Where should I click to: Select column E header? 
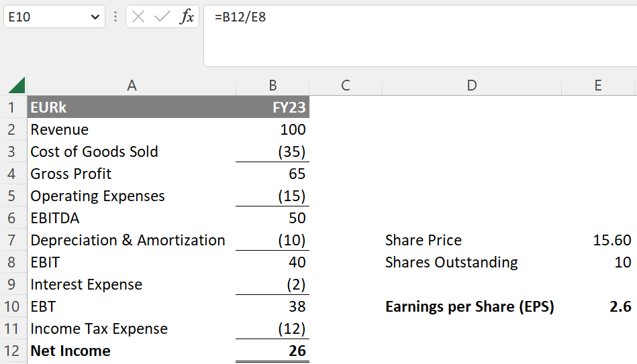click(598, 85)
